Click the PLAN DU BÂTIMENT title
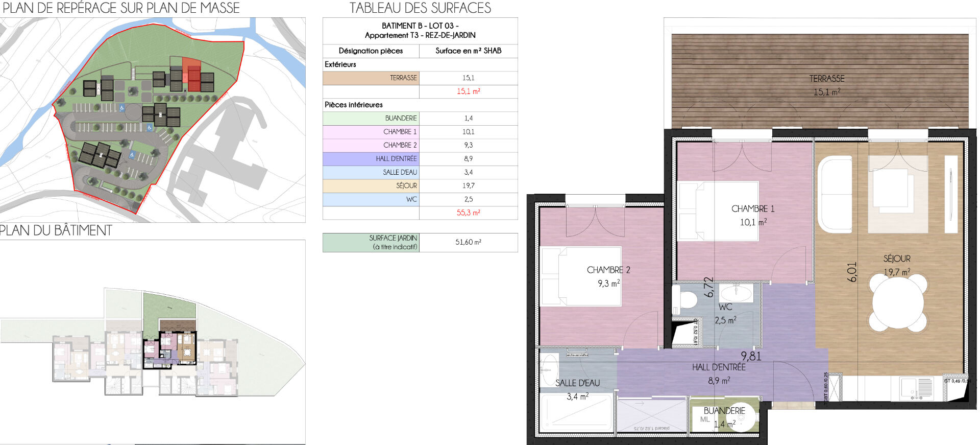980x445 pixels. pos(56,231)
